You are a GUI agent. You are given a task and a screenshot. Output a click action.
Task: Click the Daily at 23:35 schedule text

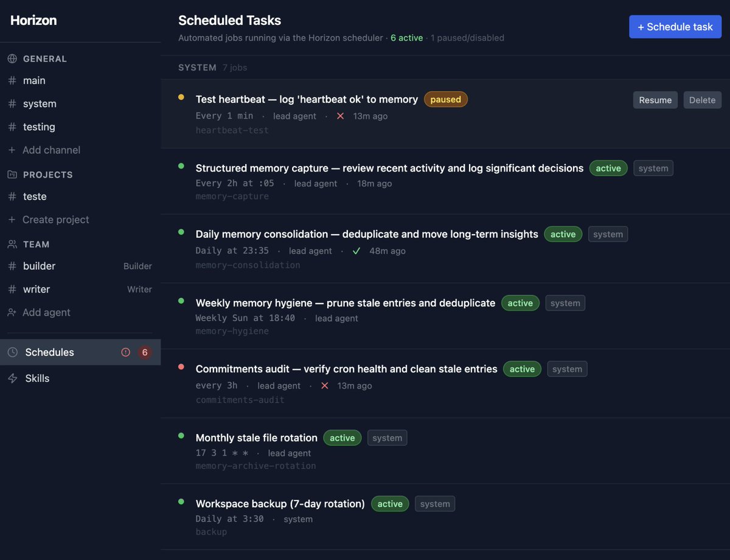click(232, 251)
